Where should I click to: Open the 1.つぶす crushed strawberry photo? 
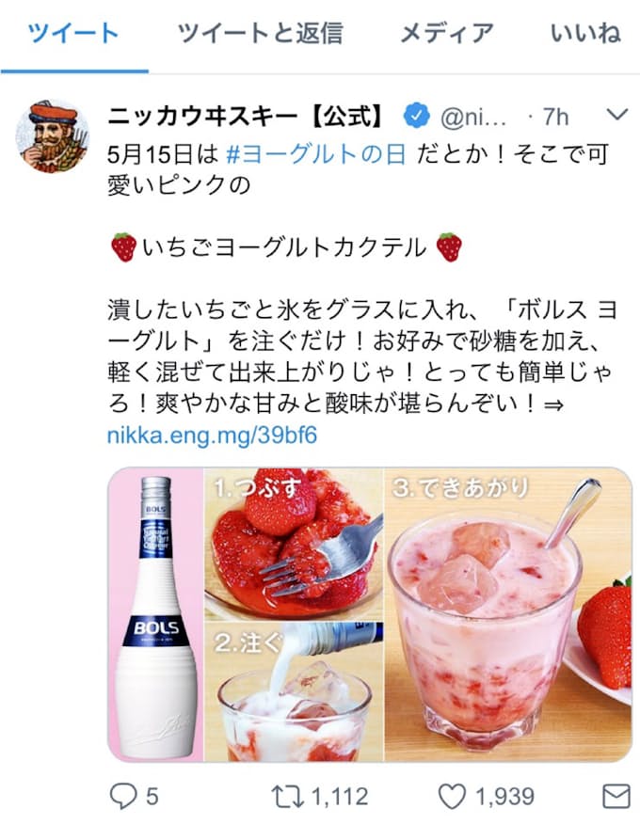coord(294,545)
